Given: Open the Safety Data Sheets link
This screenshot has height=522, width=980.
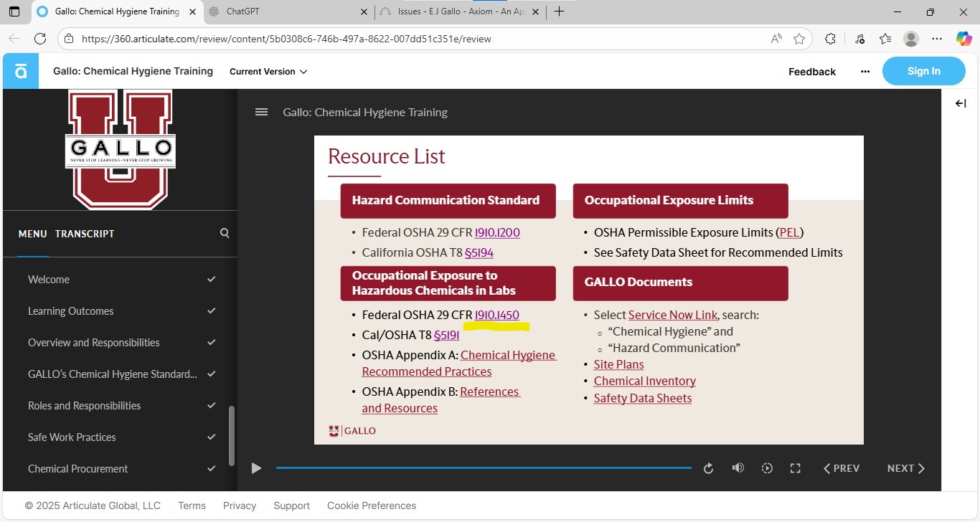Looking at the screenshot, I should coord(643,398).
